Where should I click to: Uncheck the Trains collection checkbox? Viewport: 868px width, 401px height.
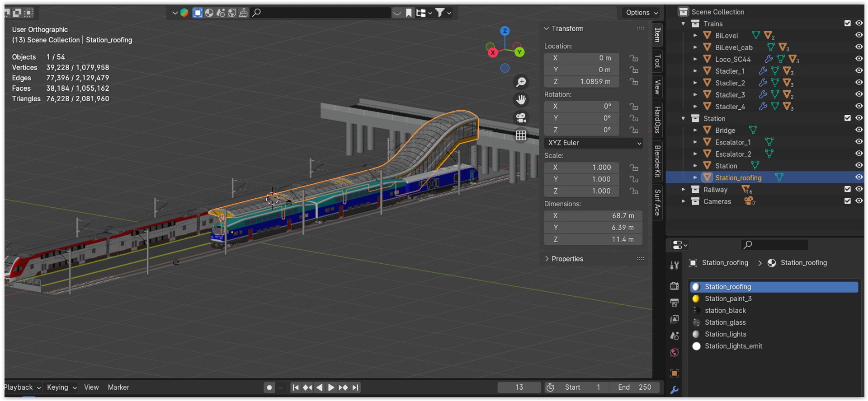tap(848, 23)
